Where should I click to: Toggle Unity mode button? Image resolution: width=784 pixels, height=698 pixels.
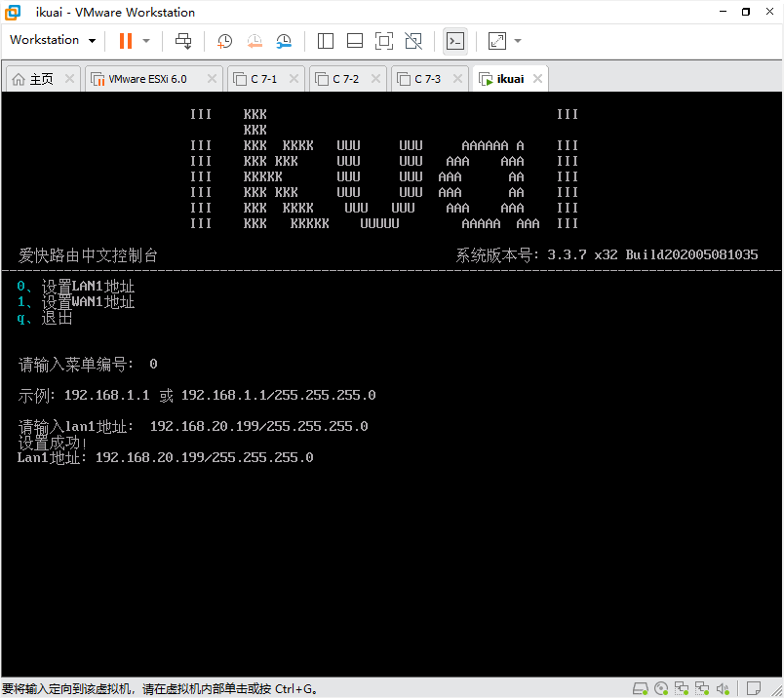coord(413,41)
